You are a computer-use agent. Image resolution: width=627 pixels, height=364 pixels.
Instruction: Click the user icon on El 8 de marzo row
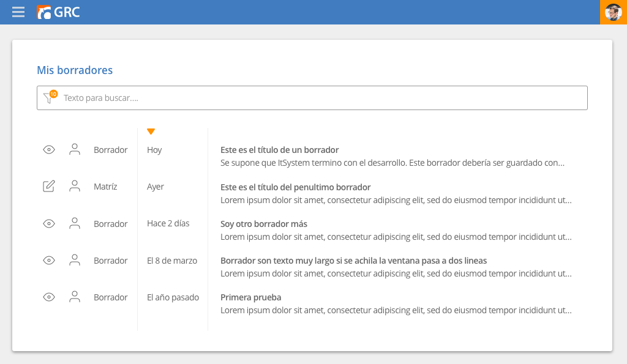tap(75, 261)
